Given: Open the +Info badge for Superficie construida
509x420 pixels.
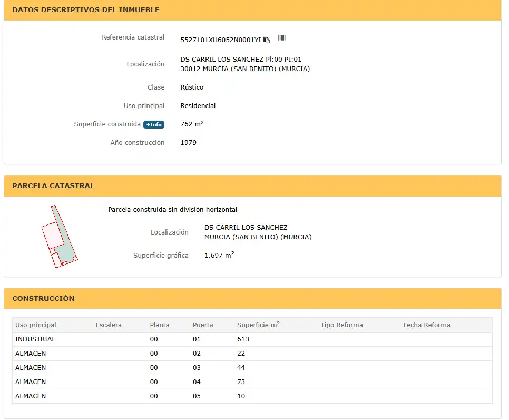Looking at the screenshot, I should click(154, 125).
